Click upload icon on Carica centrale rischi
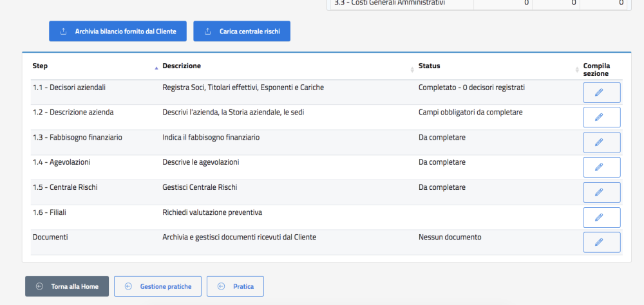This screenshot has width=644, height=305. 207,32
